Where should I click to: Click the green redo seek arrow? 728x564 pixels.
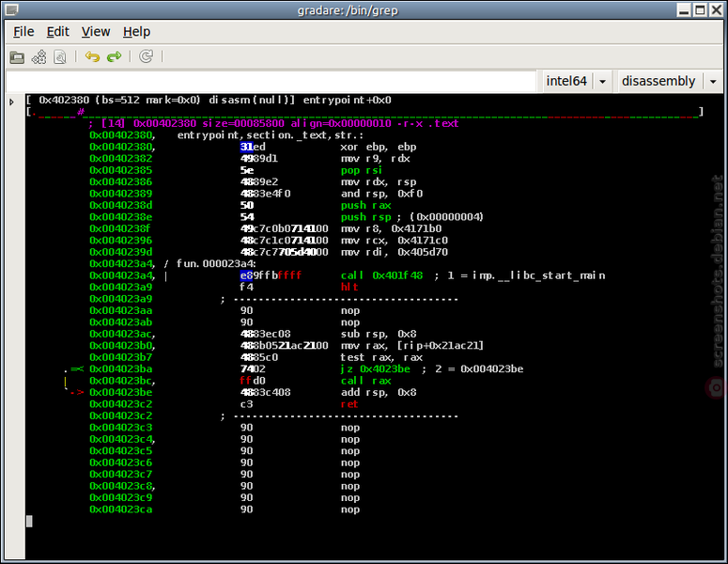click(x=115, y=56)
